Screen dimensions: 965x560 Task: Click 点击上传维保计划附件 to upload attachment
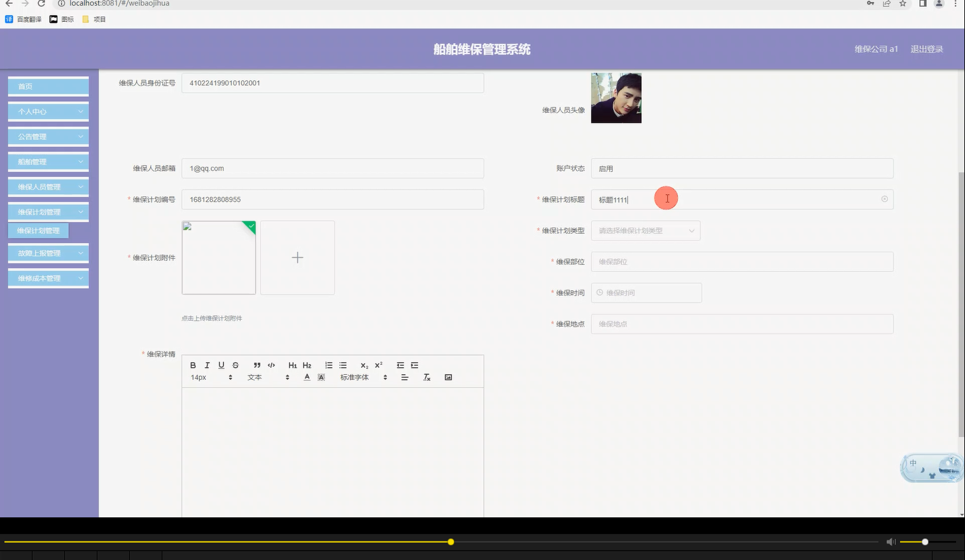coord(212,318)
